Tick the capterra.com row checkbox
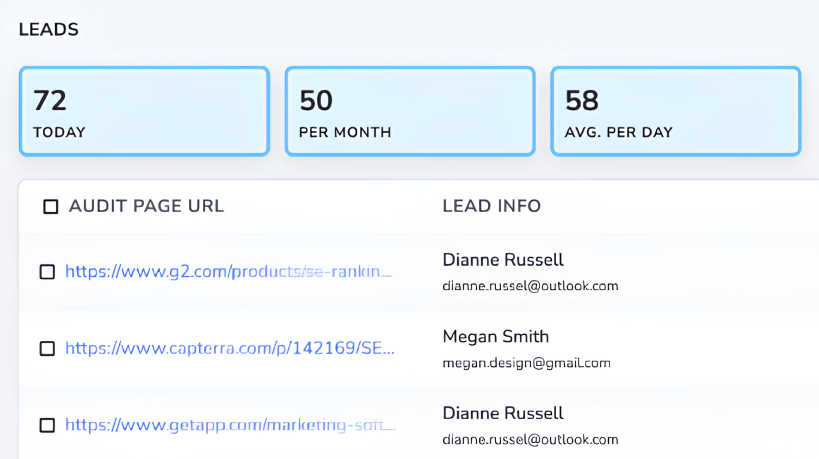The width and height of the screenshot is (819, 459). click(x=47, y=349)
